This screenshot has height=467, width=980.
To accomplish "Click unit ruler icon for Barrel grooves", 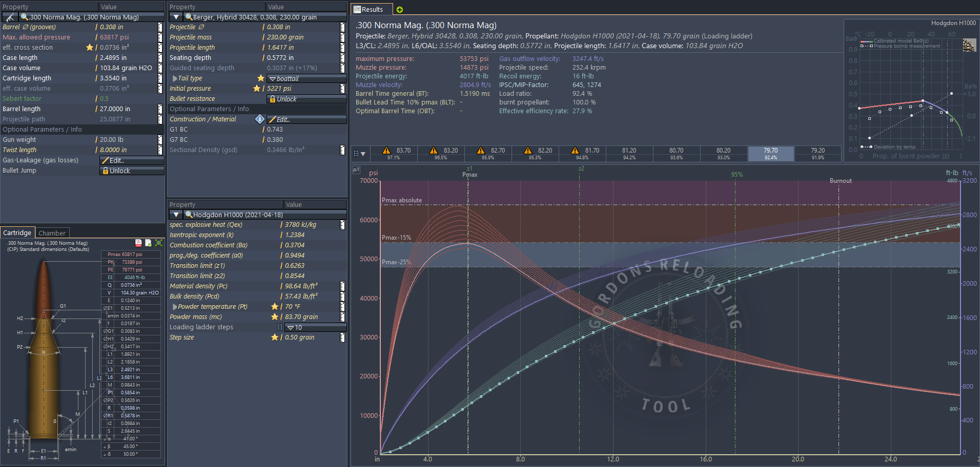I will (x=160, y=27).
